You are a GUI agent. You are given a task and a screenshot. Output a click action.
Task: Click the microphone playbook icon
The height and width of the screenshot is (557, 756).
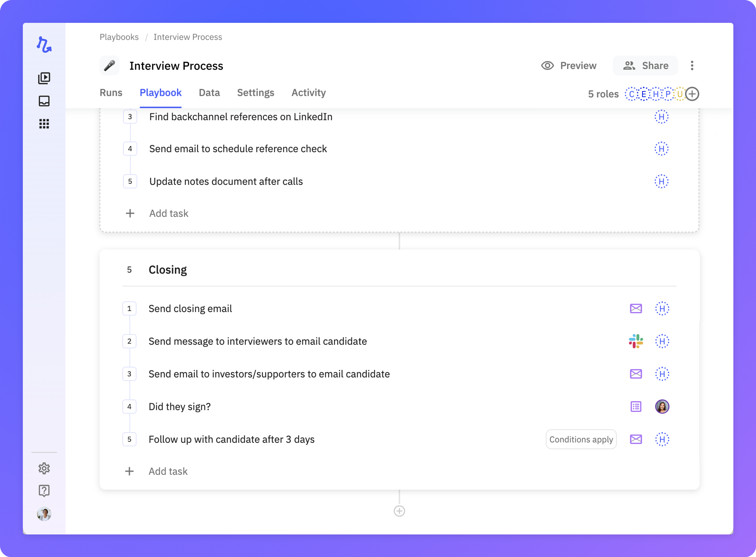[109, 65]
